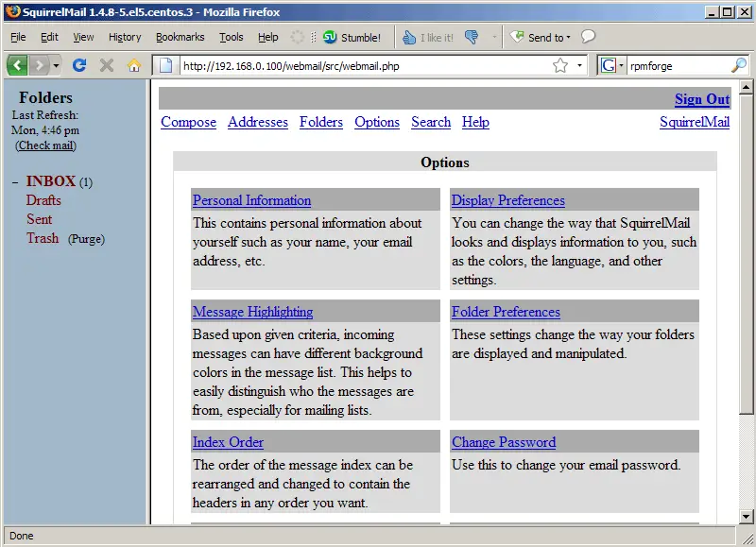The width and height of the screenshot is (756, 547).
Task: Click the Stop loading X icon
Action: point(107,65)
